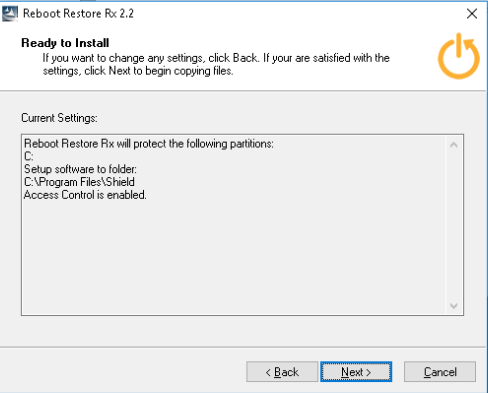Click the settings box scroll up arrow
This screenshot has width=488, height=393.
pos(453,145)
